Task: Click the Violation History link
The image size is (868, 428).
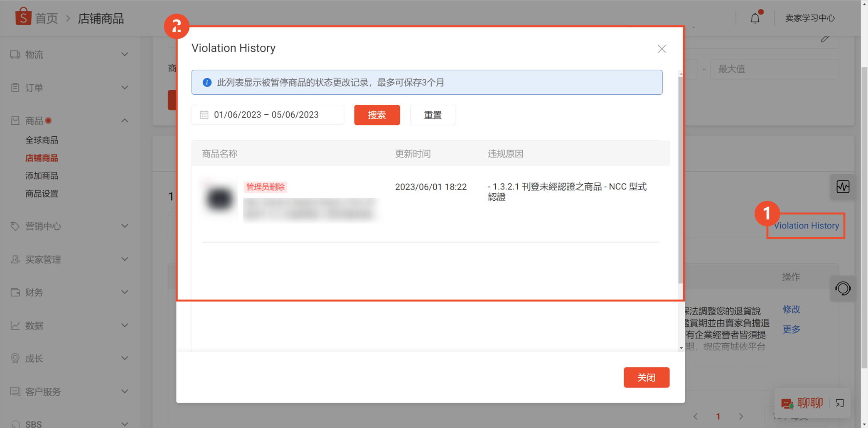Action: 806,226
